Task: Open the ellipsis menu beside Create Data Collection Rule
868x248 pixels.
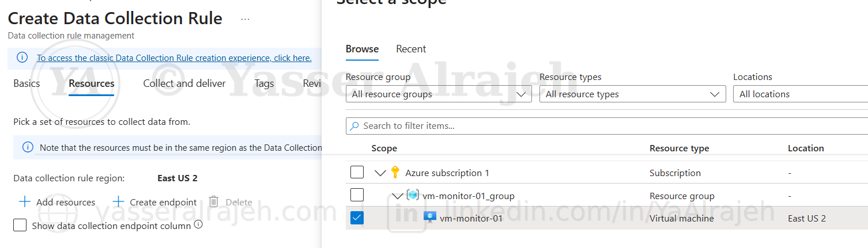Action: [246, 19]
